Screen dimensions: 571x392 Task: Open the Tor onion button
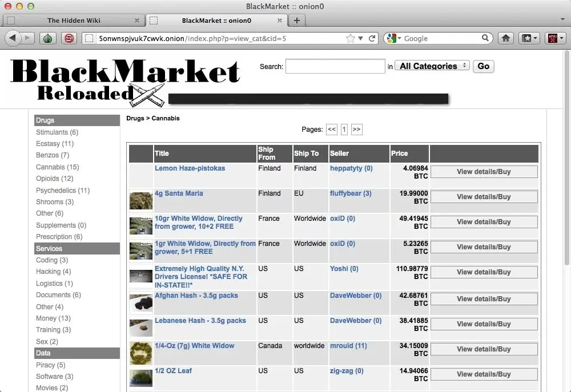47,38
